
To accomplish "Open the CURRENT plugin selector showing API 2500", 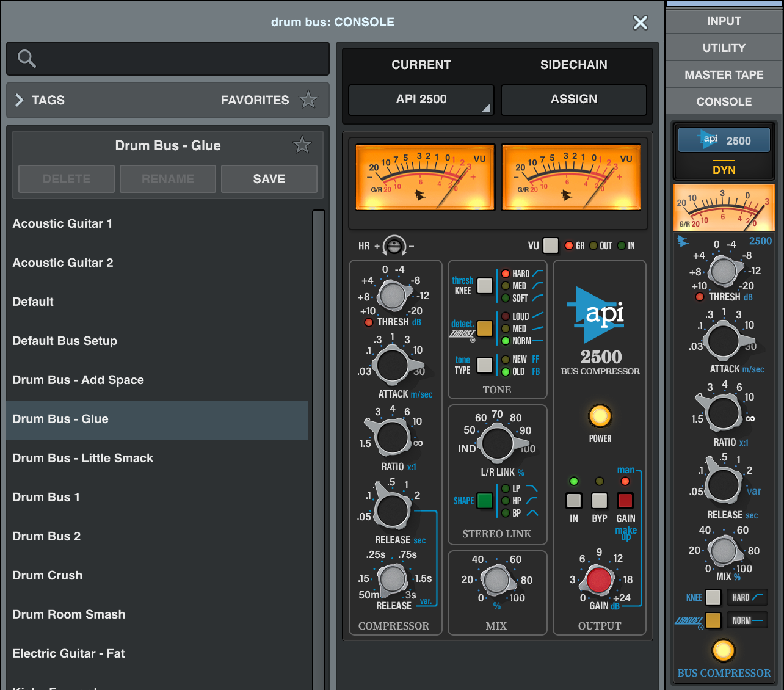I will pyautogui.click(x=420, y=100).
